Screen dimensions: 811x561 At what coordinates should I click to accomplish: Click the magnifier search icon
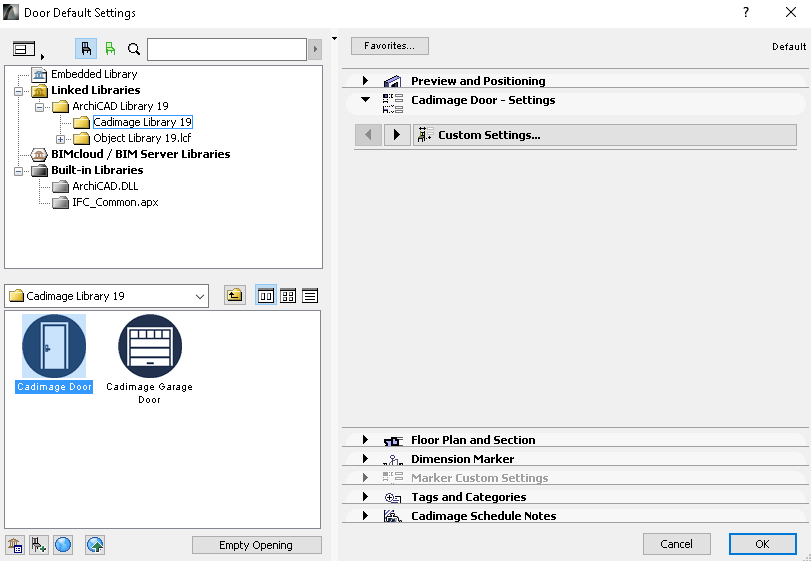(134, 49)
